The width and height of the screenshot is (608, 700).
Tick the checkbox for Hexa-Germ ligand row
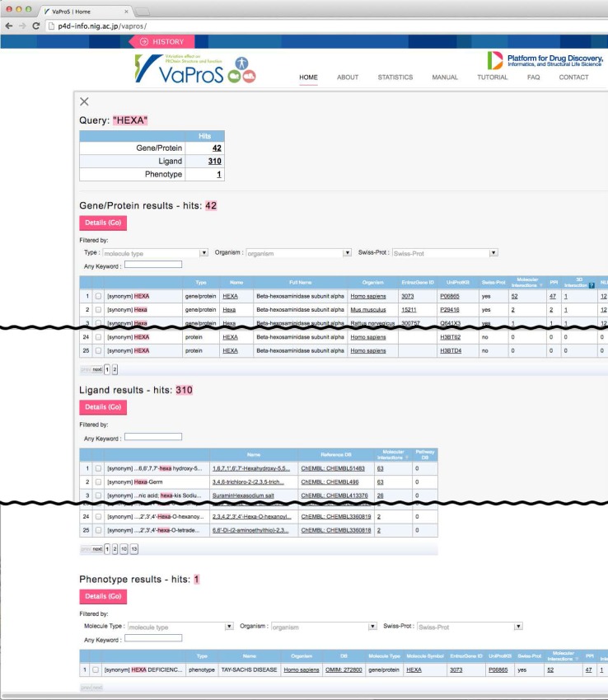click(99, 482)
